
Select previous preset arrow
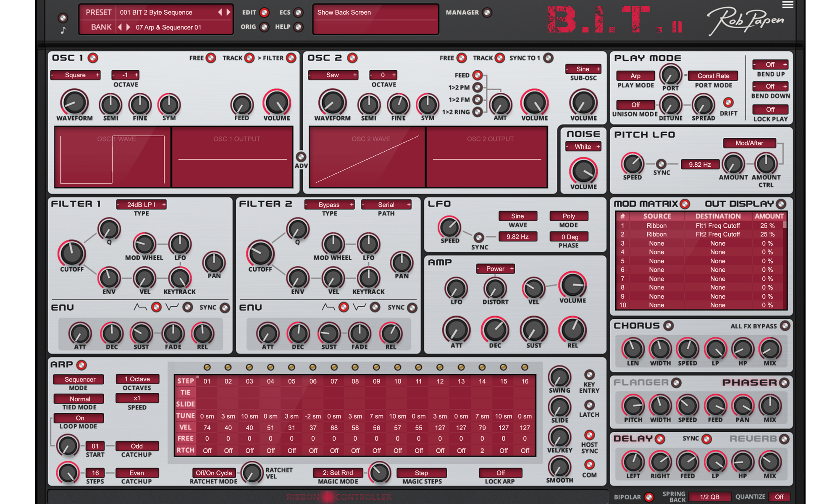pos(220,12)
